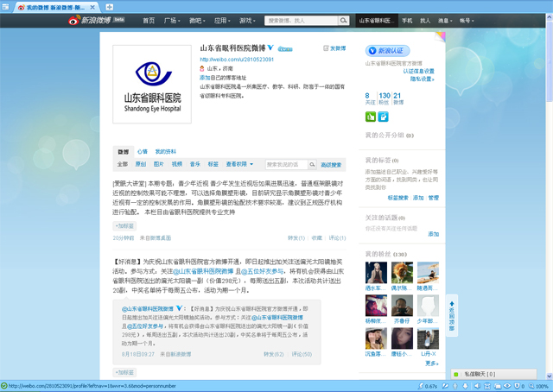Expand the 帐号 account dropdown
The height and width of the screenshot is (392, 553).
467,20
